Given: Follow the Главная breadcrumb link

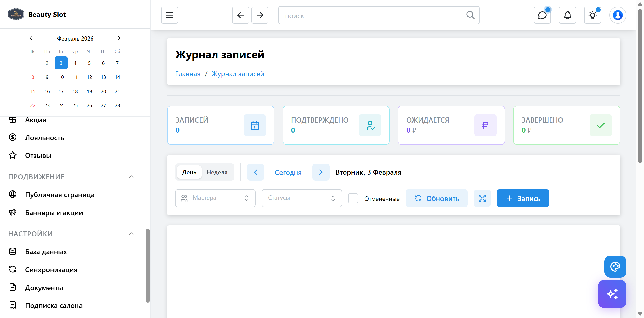Looking at the screenshot, I should point(188,74).
